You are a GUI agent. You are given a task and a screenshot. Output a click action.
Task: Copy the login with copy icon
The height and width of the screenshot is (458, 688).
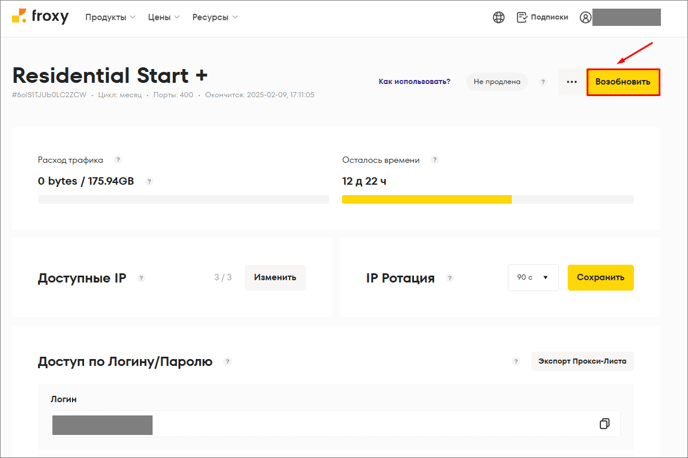click(605, 424)
